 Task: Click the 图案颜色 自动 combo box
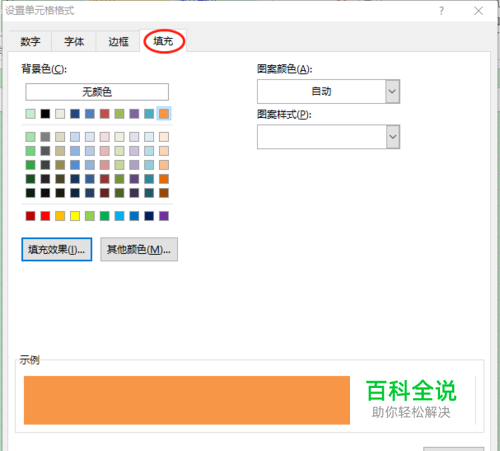click(328, 91)
